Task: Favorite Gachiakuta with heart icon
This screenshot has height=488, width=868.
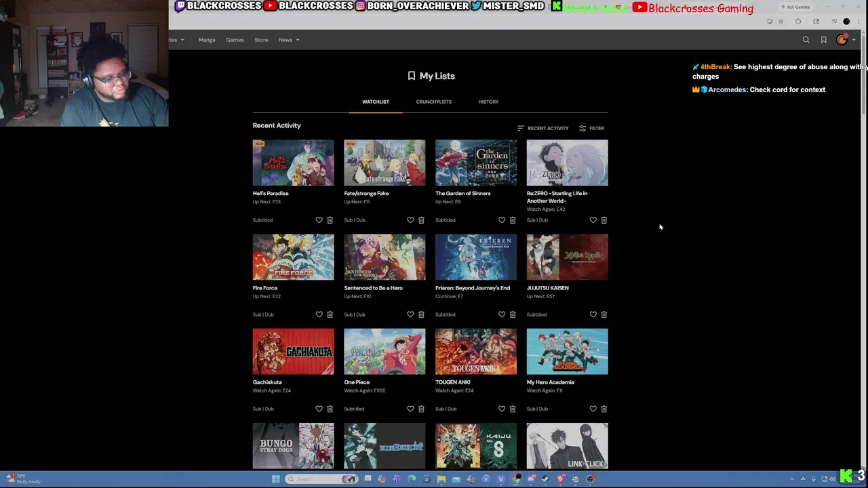Action: [319, 409]
